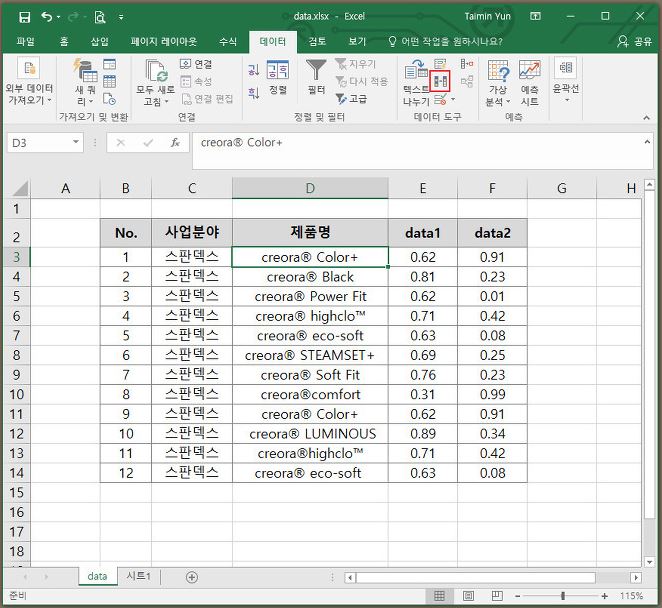Switch to the 삽입 tab
The height and width of the screenshot is (608, 662).
point(100,41)
